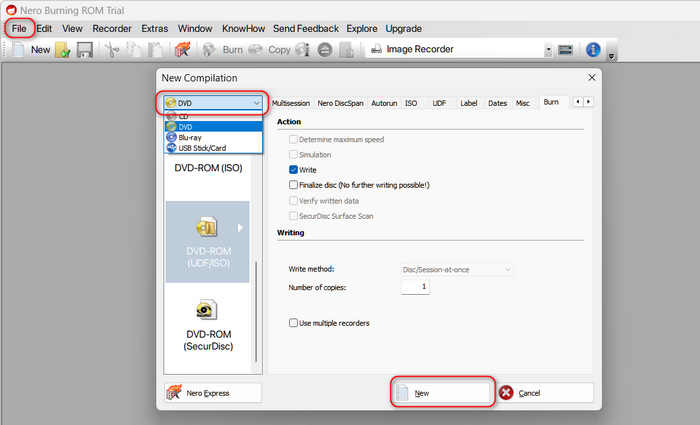Open the File menu
The width and height of the screenshot is (700, 425).
[19, 29]
